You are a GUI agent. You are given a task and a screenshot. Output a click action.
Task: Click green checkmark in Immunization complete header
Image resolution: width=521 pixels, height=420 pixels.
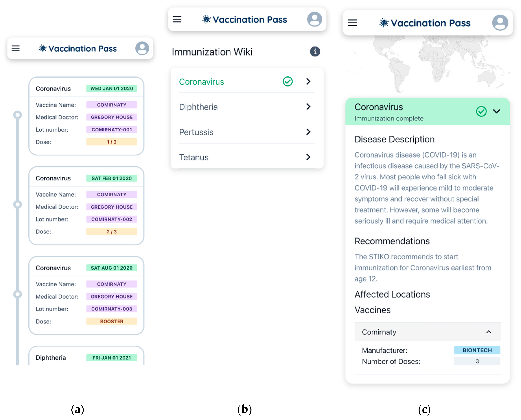(481, 112)
